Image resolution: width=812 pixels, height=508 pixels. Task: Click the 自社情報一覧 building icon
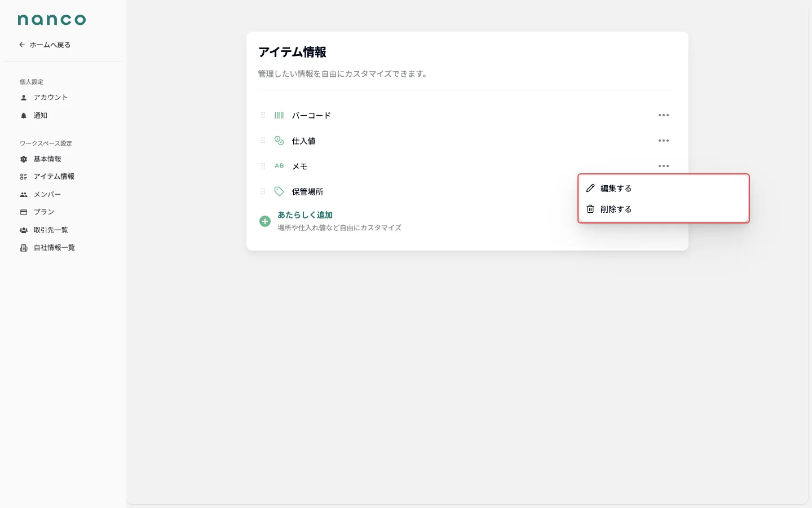click(x=24, y=248)
